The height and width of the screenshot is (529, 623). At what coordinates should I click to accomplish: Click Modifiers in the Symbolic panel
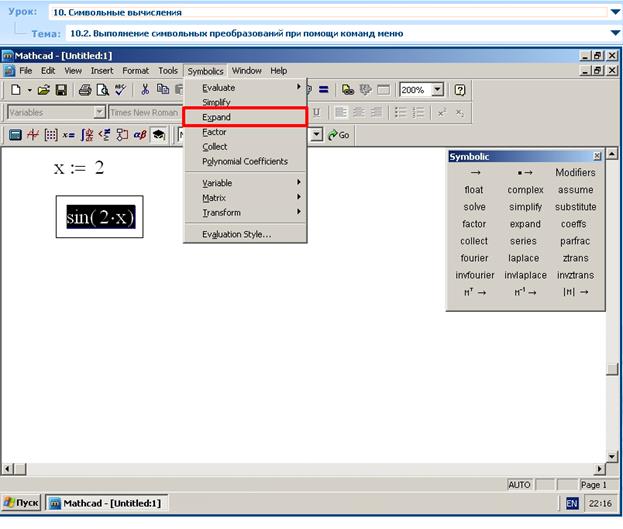[575, 172]
